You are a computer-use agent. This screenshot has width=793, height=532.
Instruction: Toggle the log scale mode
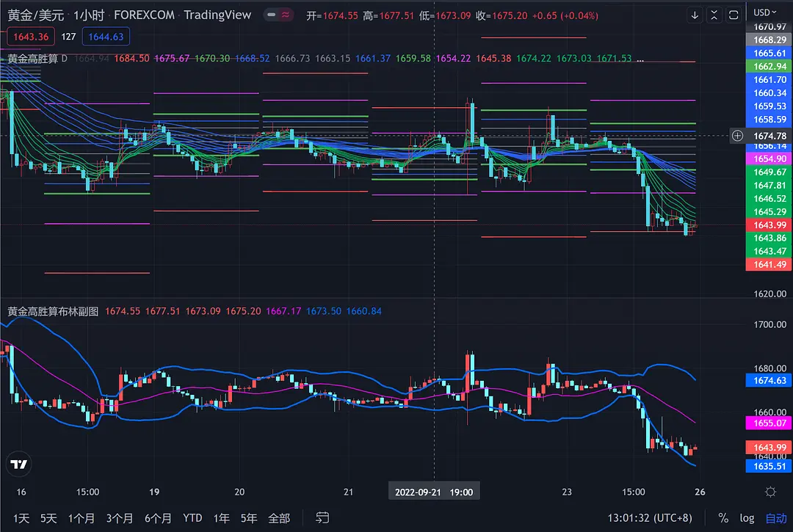(747, 518)
